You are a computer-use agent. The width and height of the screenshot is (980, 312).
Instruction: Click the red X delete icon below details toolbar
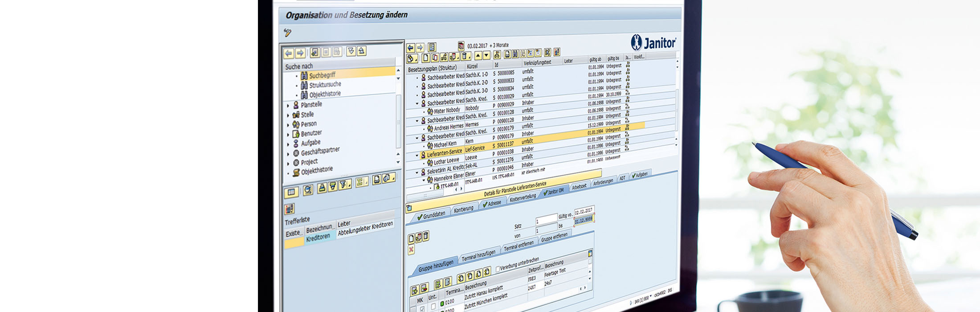tap(411, 250)
